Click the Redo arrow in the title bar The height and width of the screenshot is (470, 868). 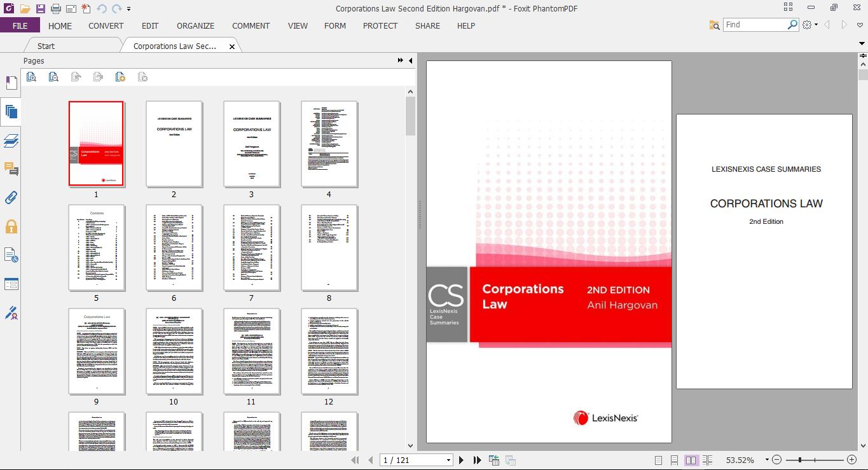[116, 9]
